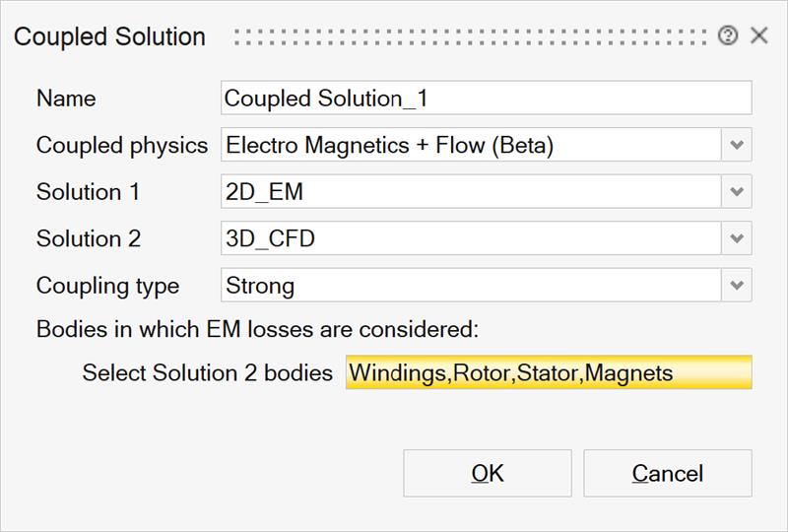Open the Solution 2 dropdown arrow
The image size is (788, 532).
(x=737, y=238)
